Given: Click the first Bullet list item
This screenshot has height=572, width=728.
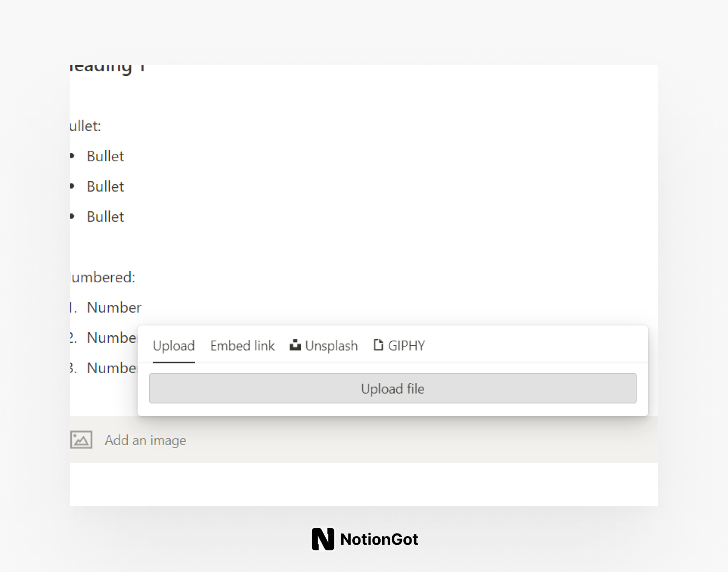Looking at the screenshot, I should coord(105,156).
